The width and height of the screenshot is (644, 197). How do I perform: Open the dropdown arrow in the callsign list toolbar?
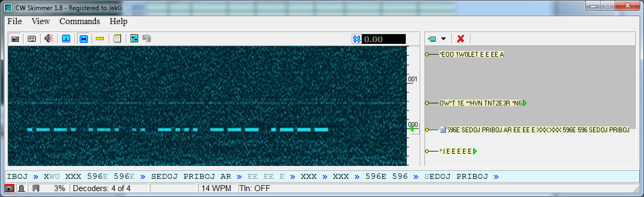[x=443, y=39]
